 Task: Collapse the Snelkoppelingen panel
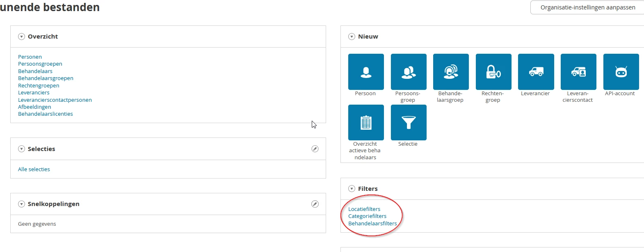pos(21,204)
